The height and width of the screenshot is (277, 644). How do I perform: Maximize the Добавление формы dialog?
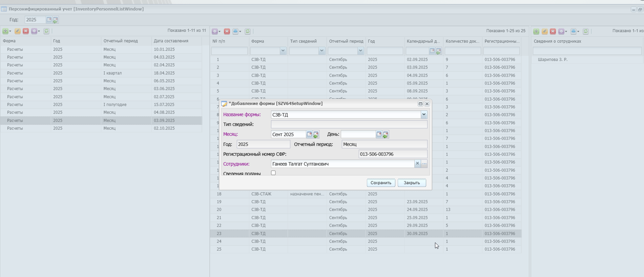coord(420,104)
